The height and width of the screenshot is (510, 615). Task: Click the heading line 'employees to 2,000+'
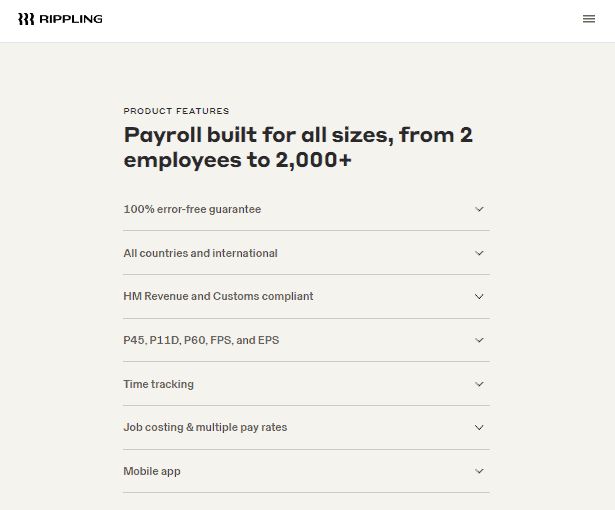pyautogui.click(x=238, y=160)
